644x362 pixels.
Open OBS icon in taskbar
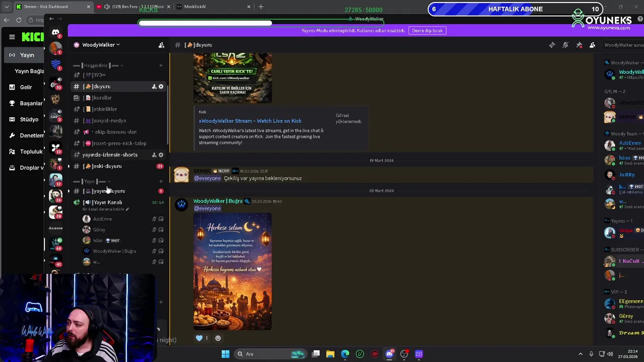pyautogui.click(x=404, y=354)
